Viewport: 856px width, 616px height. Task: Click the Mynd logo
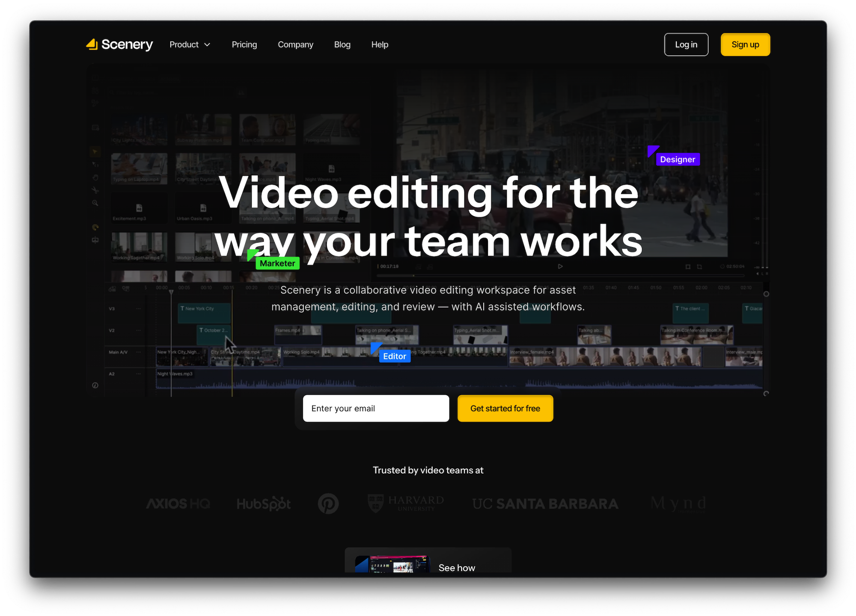678,503
